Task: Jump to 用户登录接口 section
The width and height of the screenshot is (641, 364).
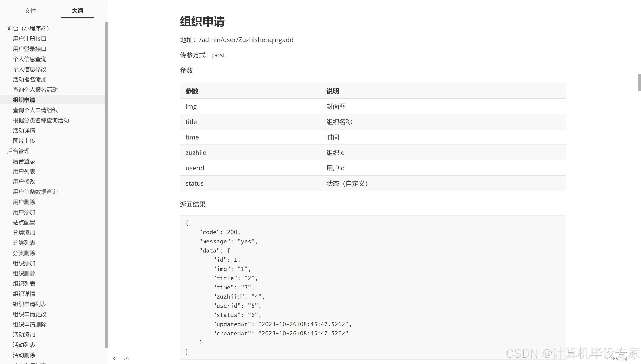Action: [x=29, y=49]
